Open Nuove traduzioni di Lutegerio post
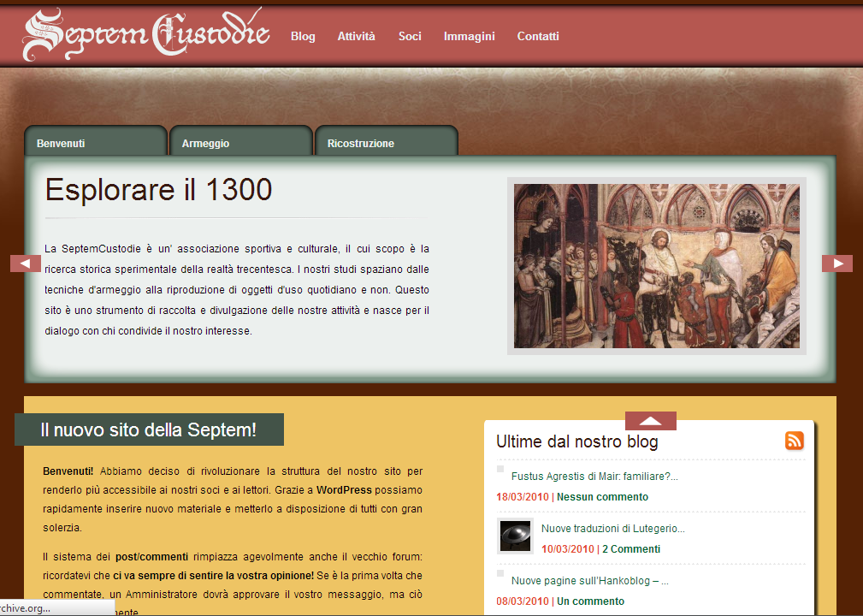This screenshot has width=863, height=616. tap(612, 529)
